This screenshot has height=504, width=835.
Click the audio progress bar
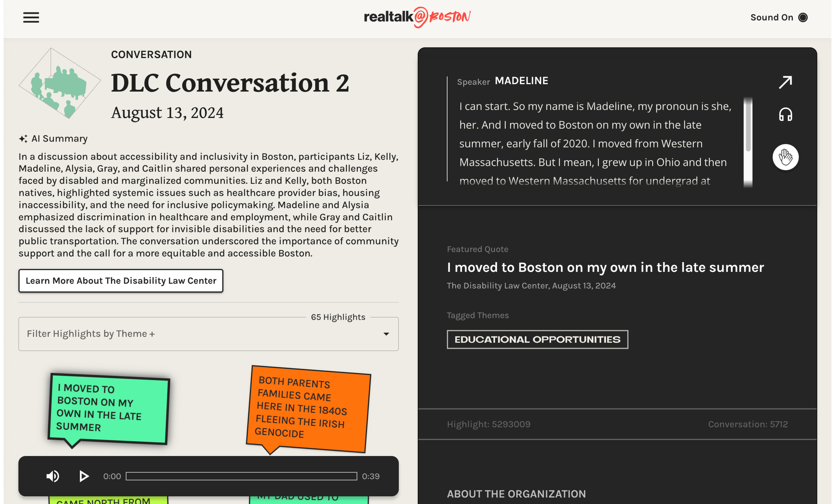241,476
